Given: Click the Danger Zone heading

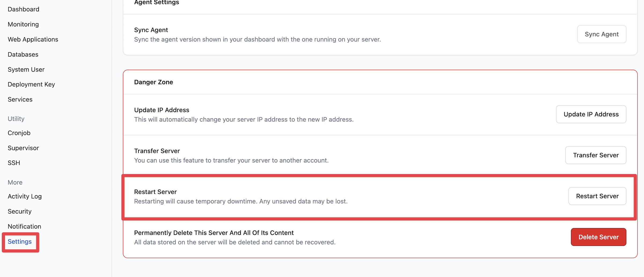Looking at the screenshot, I should click(x=153, y=82).
